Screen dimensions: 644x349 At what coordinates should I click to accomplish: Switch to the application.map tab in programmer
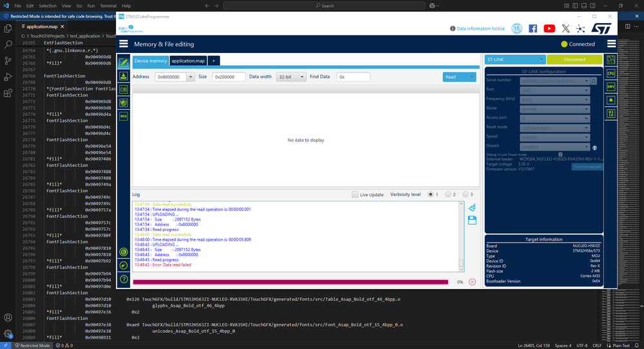[x=188, y=61]
